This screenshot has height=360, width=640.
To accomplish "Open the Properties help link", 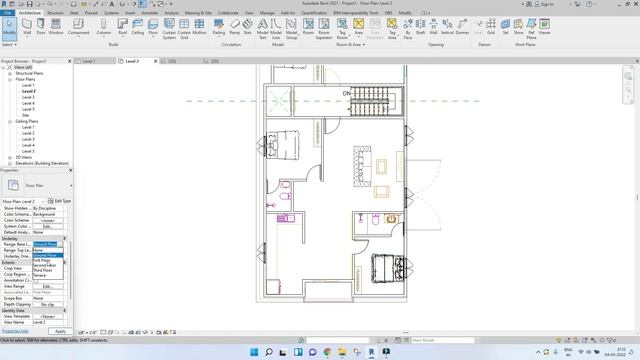I will [x=15, y=331].
